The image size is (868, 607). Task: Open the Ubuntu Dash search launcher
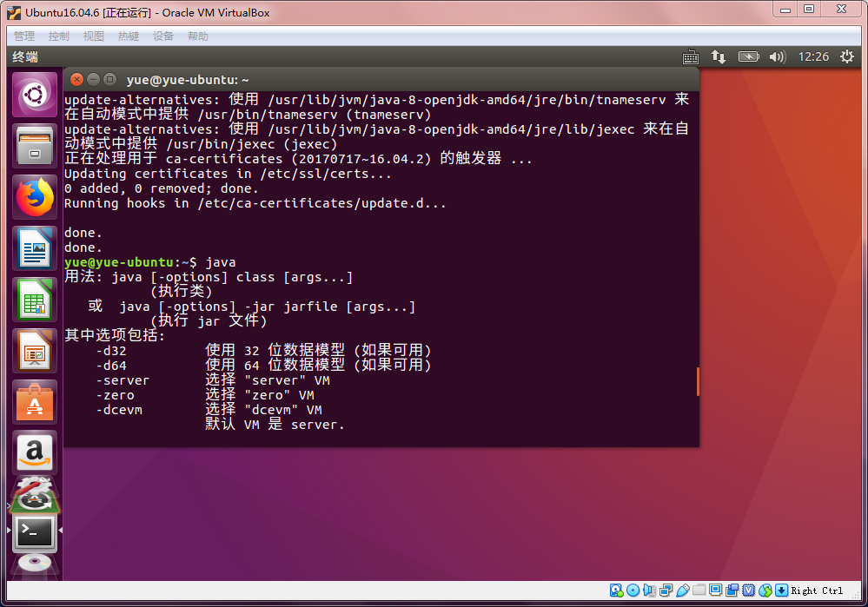[35, 95]
